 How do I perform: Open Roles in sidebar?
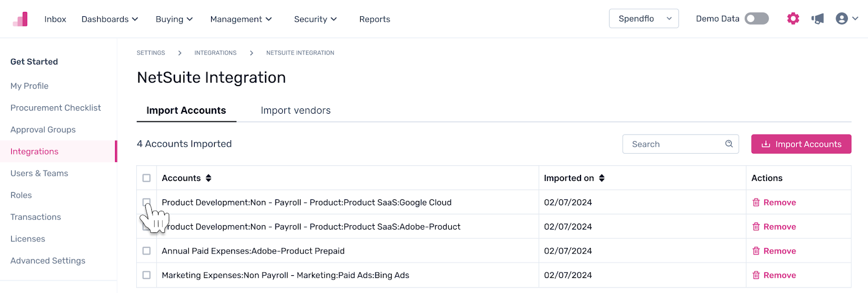pos(21,196)
